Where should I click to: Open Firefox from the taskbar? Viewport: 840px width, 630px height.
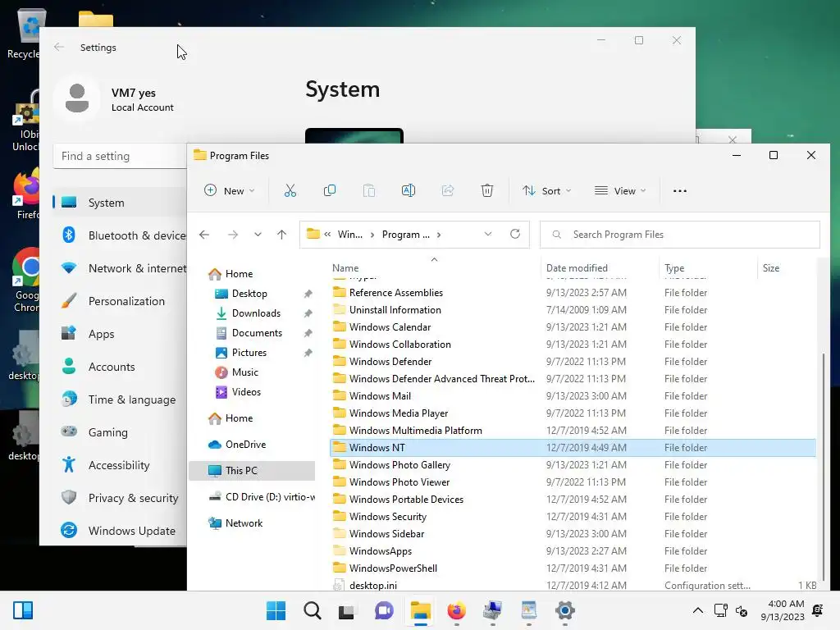click(x=456, y=610)
